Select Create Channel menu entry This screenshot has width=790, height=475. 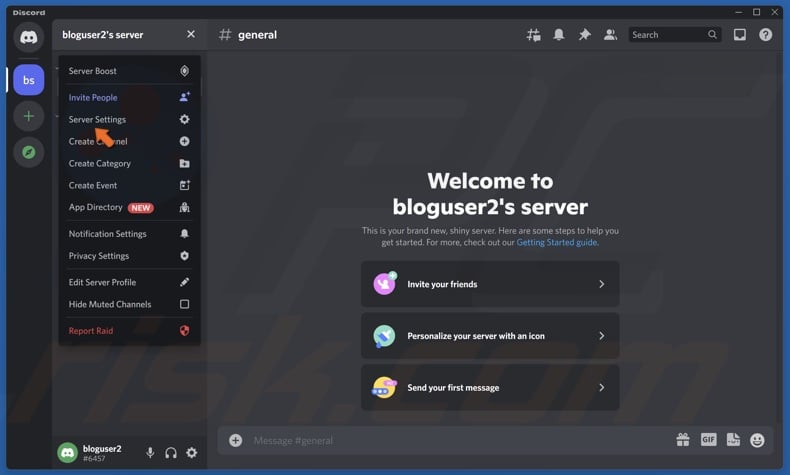[129, 142]
